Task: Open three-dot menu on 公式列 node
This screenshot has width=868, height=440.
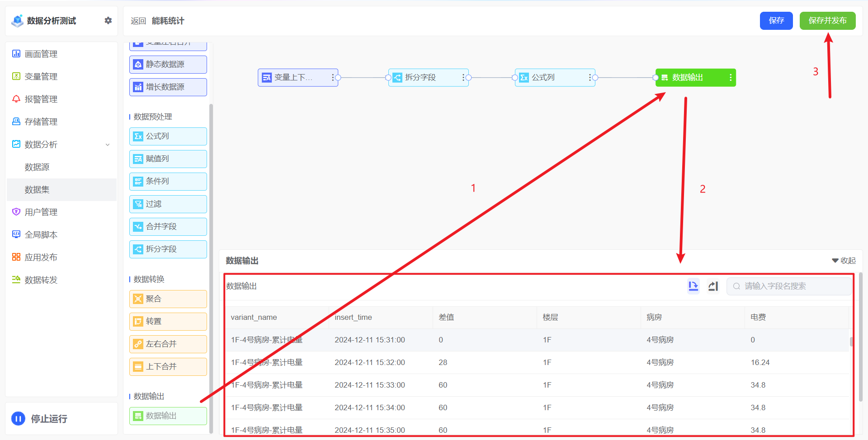Action: click(x=590, y=78)
